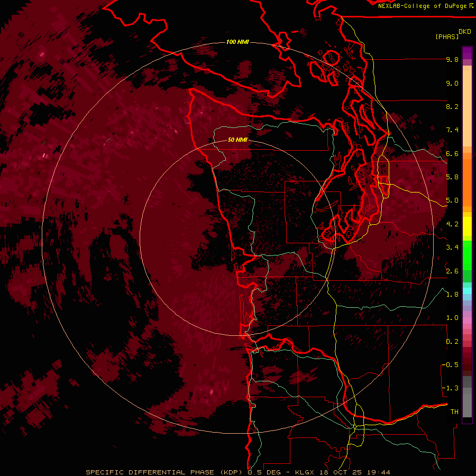476x476 pixels.
Task: Pick the bright orange segment of the color bar
Action: [x=467, y=182]
